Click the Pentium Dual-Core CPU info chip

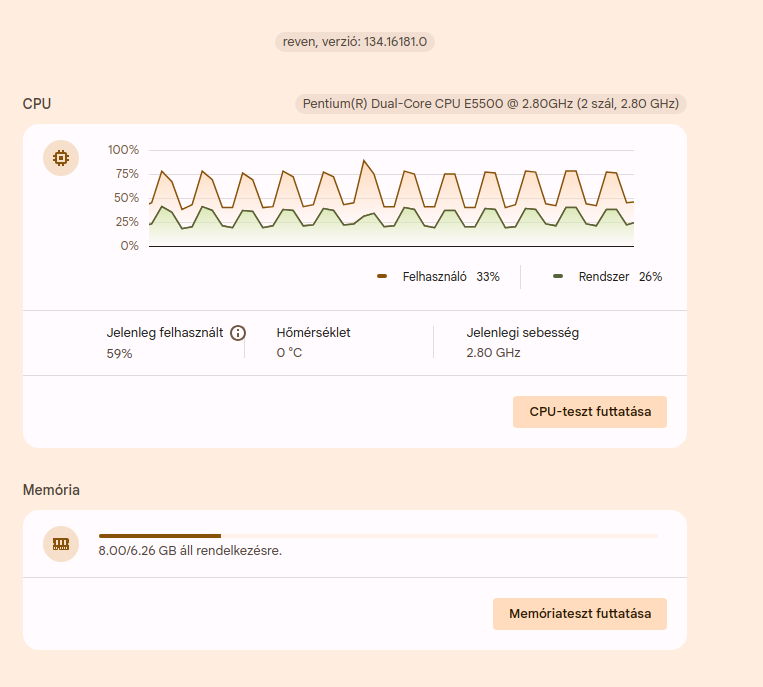tap(490, 104)
